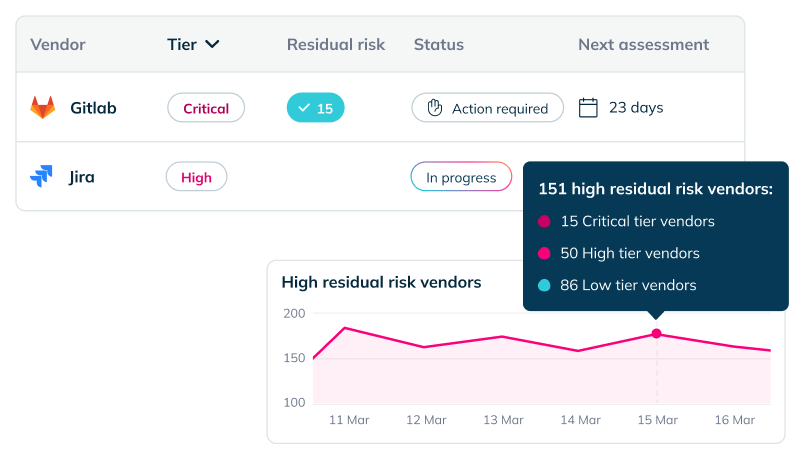Open the Gitlab vendor name
The width and height of the screenshot is (805, 460).
(93, 108)
